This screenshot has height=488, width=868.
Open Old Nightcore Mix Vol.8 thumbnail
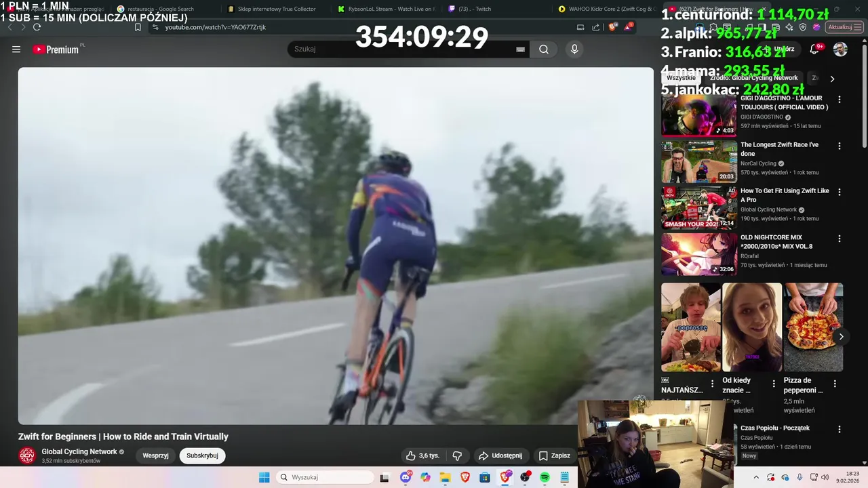click(x=699, y=255)
